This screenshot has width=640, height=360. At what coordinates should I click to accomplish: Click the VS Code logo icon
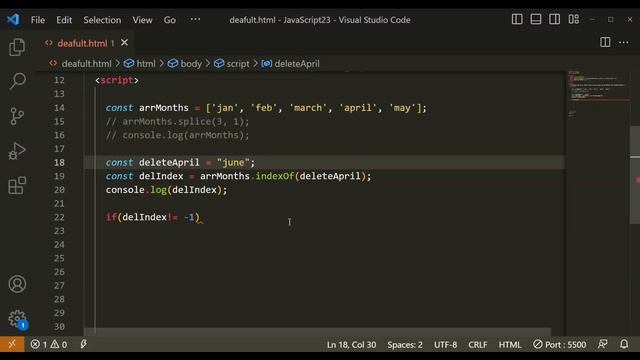[x=13, y=20]
